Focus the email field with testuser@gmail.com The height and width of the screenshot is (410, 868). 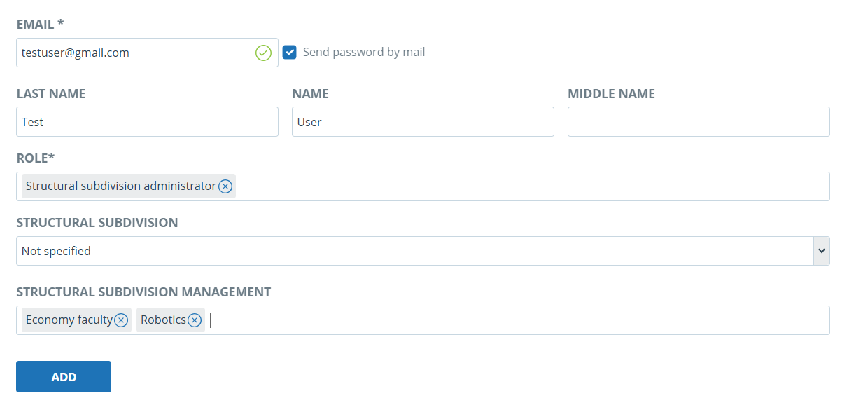pyautogui.click(x=147, y=53)
